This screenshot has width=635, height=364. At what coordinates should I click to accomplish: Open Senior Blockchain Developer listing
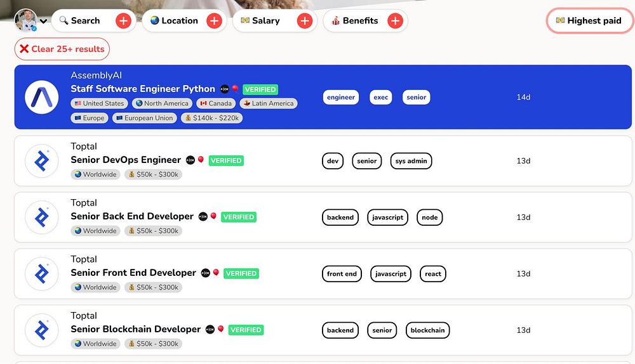click(136, 329)
